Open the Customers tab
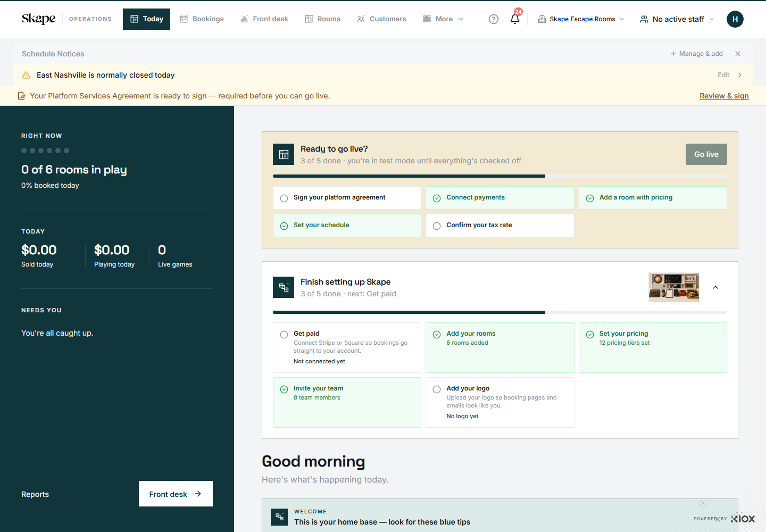This screenshot has height=532, width=766. tap(381, 19)
